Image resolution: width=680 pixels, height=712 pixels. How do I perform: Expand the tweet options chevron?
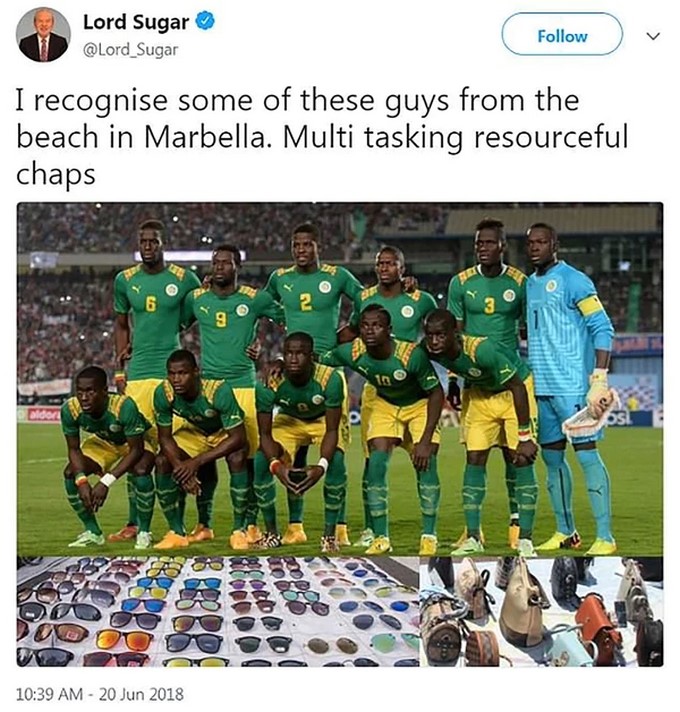(x=654, y=36)
